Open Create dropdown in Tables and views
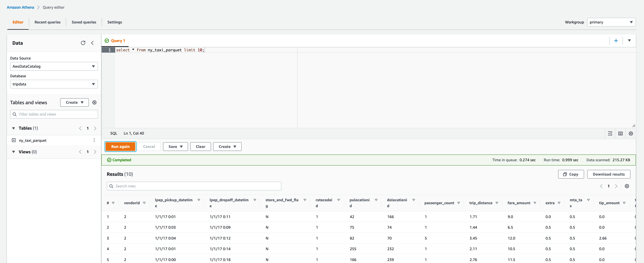 (x=75, y=102)
